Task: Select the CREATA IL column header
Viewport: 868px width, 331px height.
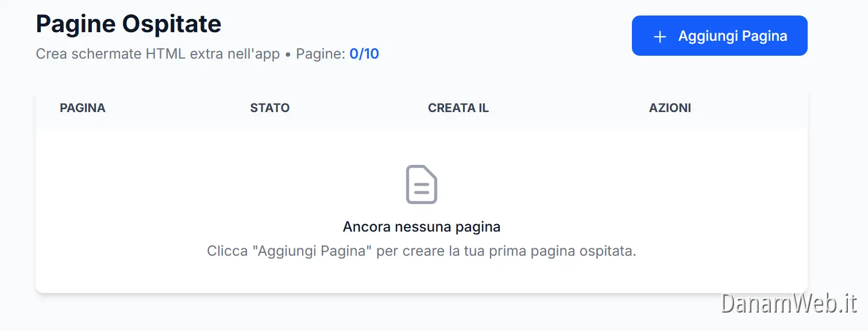Action: [458, 107]
